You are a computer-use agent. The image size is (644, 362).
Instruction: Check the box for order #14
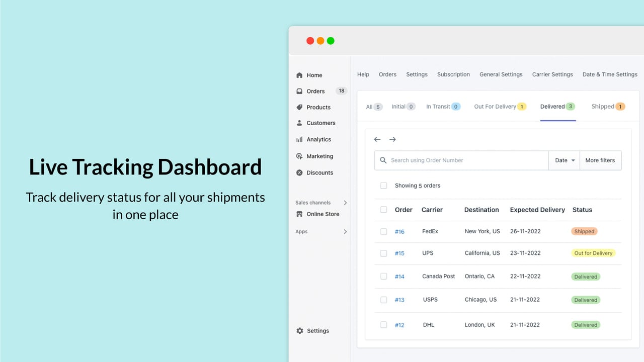click(384, 277)
